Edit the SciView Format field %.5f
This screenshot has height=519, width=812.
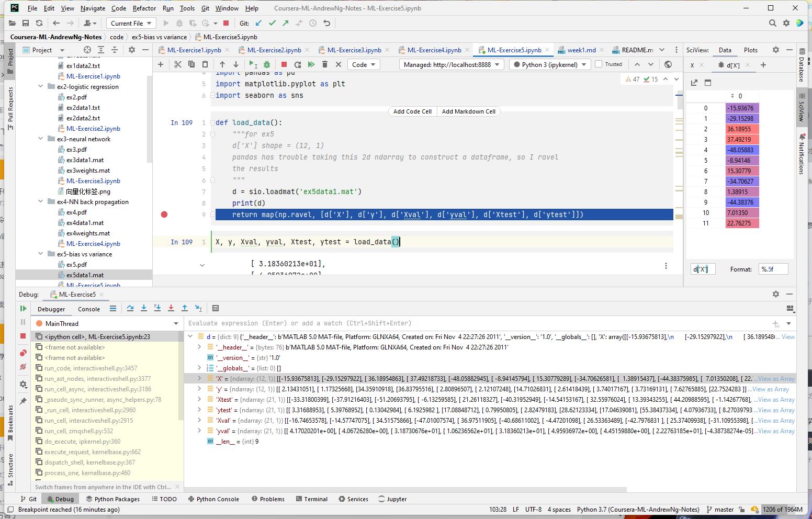773,269
